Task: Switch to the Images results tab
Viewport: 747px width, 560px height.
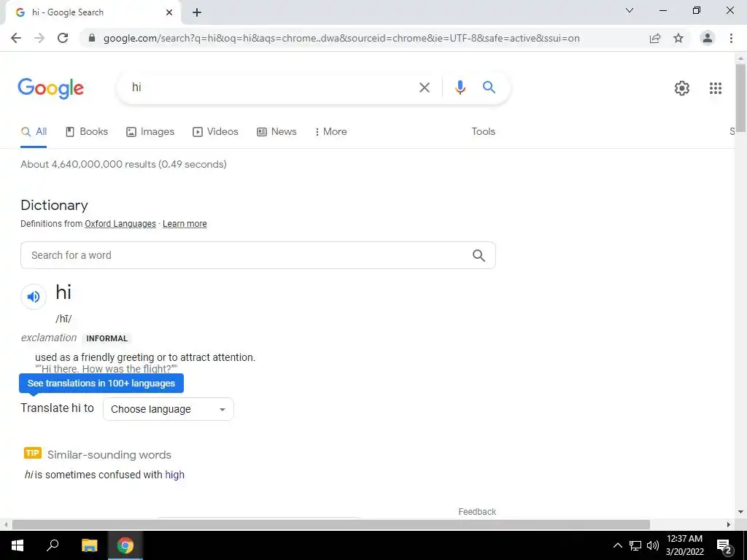Action: [150, 132]
